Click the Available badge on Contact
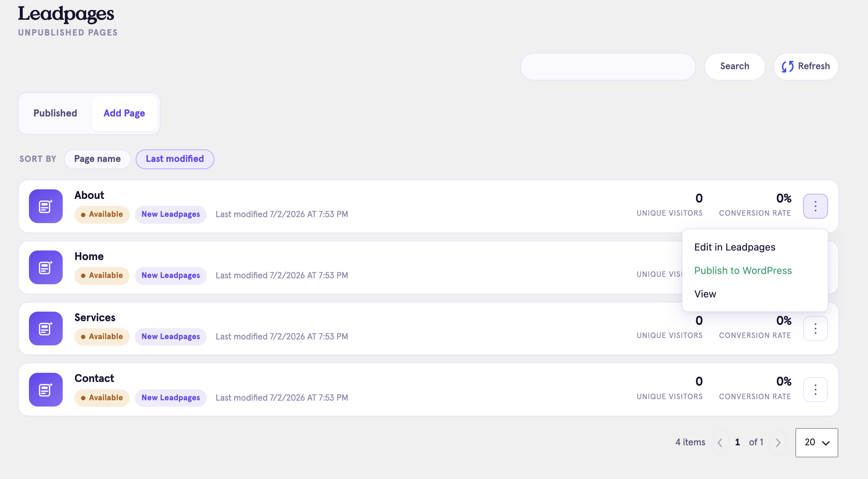Viewport: 868px width, 479px height. coord(102,398)
